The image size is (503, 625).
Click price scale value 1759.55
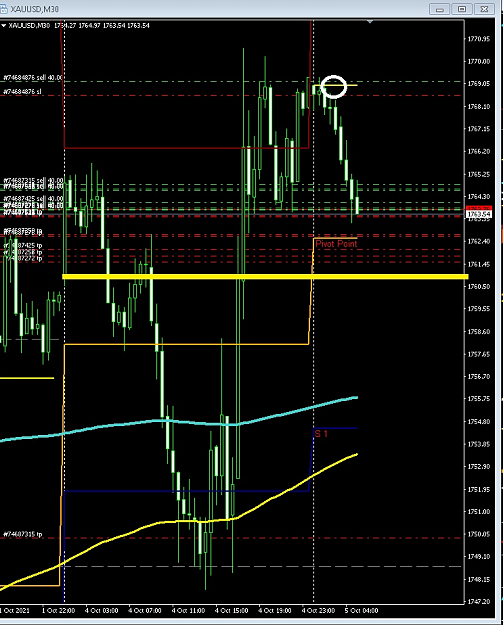[479, 309]
